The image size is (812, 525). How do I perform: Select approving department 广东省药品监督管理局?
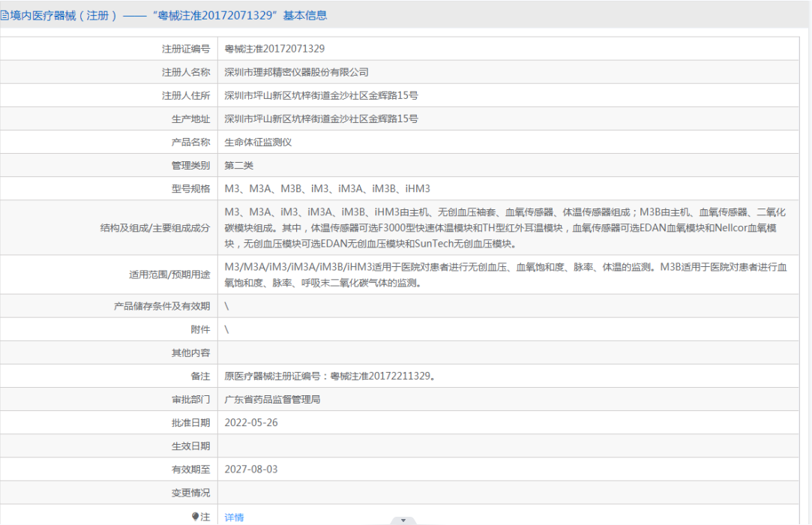(272, 399)
